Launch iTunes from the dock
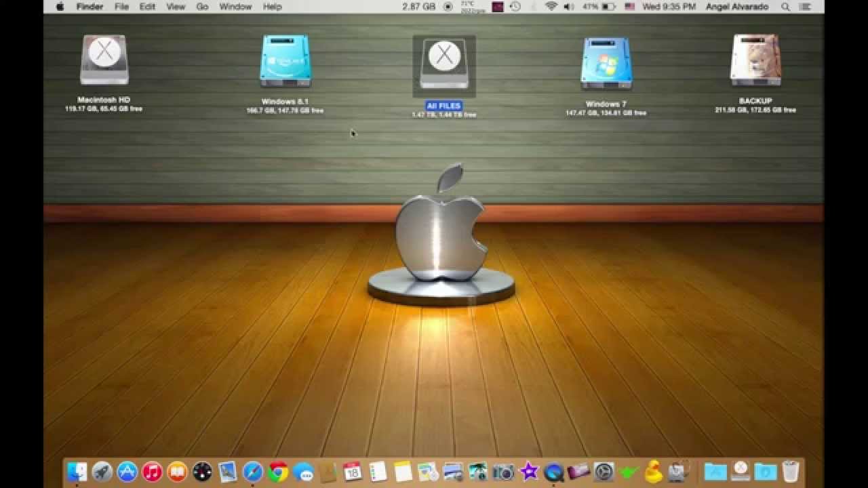Viewport: 868px width, 488px height. (x=153, y=472)
